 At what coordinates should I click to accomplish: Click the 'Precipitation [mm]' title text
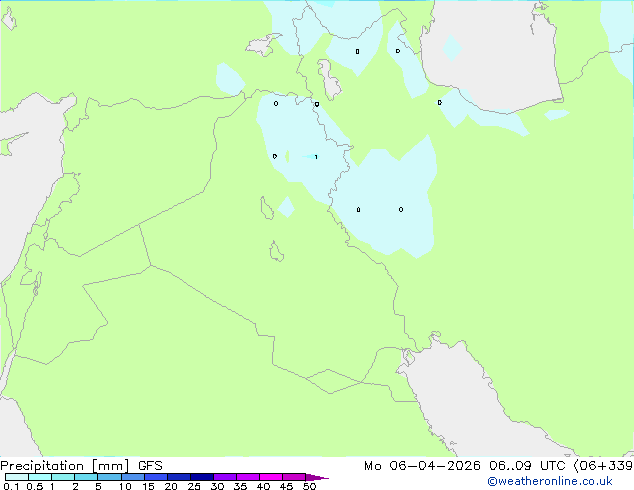click(x=65, y=466)
